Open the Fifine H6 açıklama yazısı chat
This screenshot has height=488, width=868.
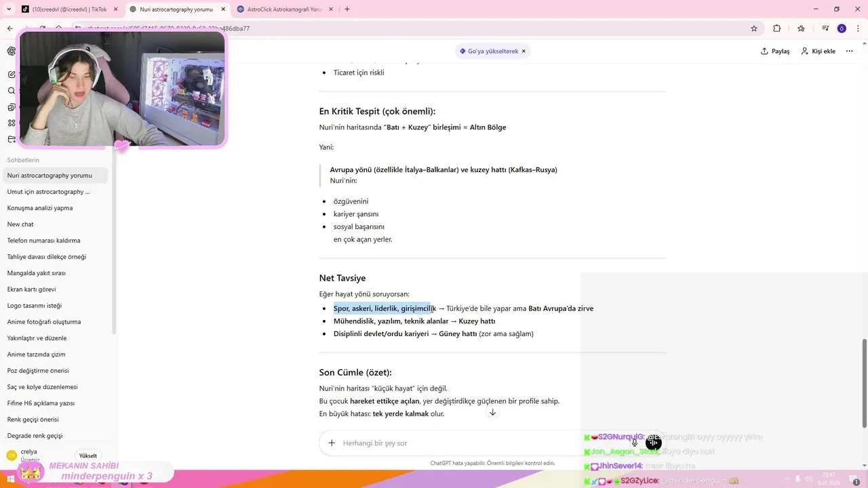55,403
